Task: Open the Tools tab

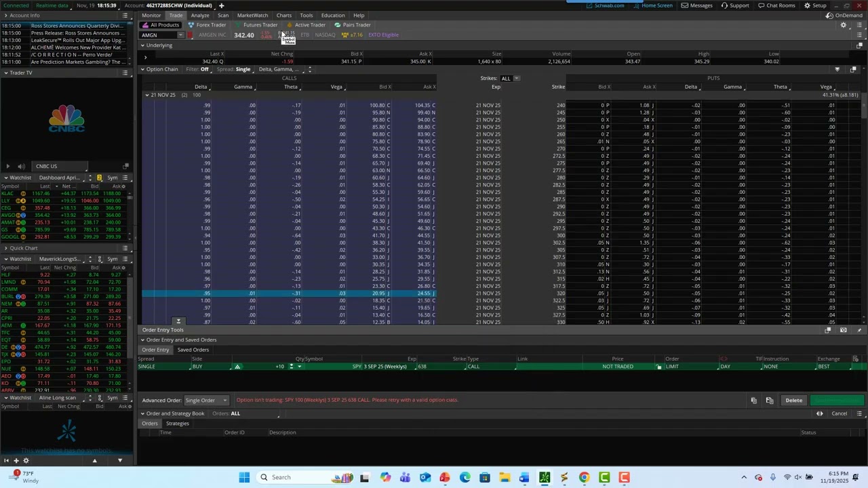Action: (307, 16)
